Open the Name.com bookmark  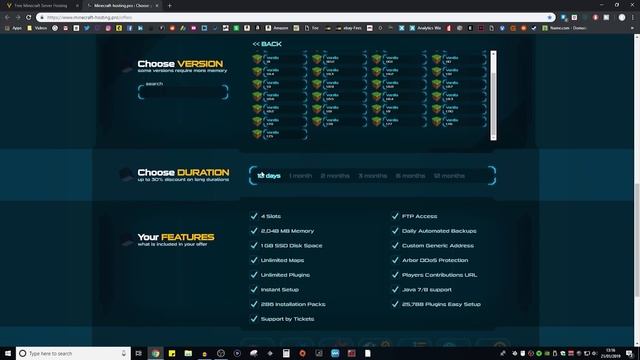click(564, 28)
